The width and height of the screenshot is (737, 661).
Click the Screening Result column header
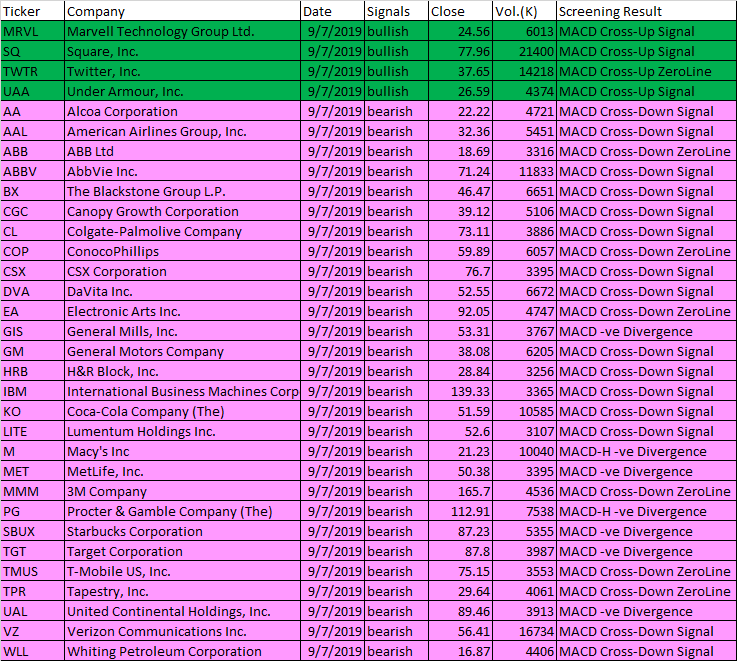[x=646, y=11]
